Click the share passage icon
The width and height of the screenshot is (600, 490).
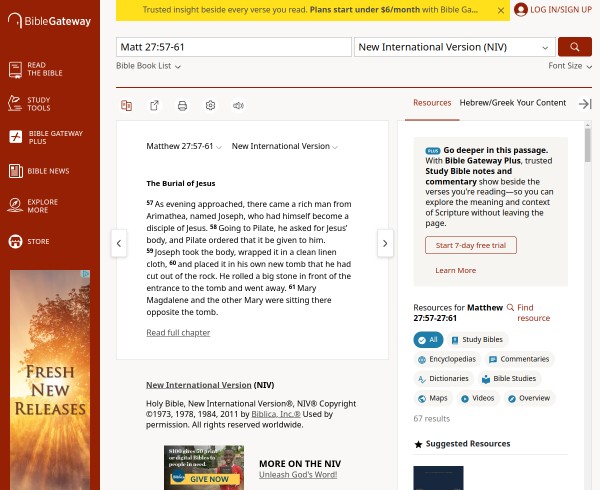pos(154,105)
